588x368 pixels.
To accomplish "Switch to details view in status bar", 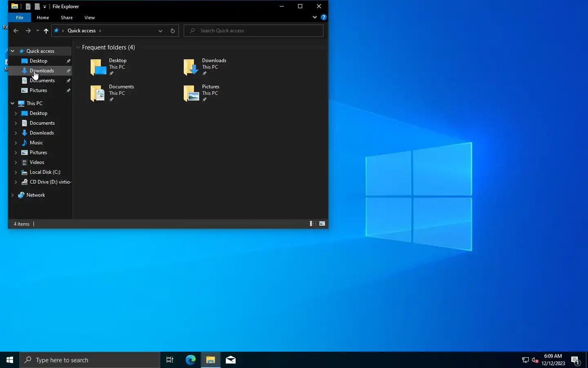I will (x=313, y=224).
